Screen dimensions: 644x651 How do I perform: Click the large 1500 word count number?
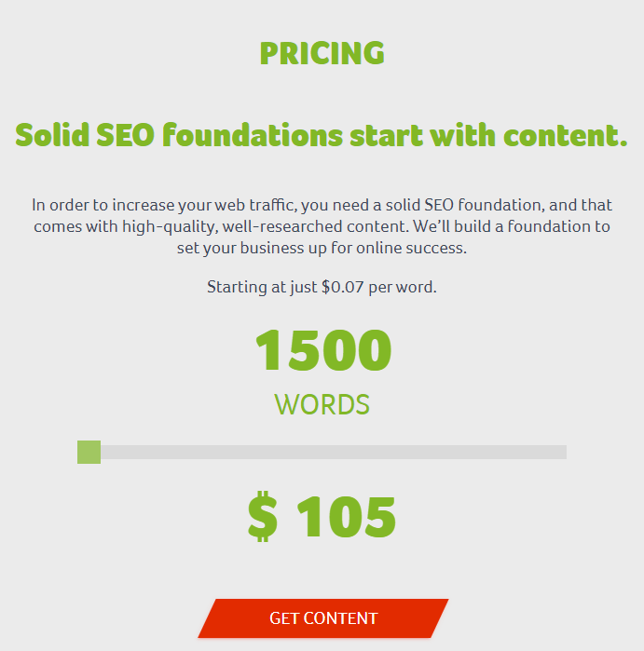coord(322,351)
